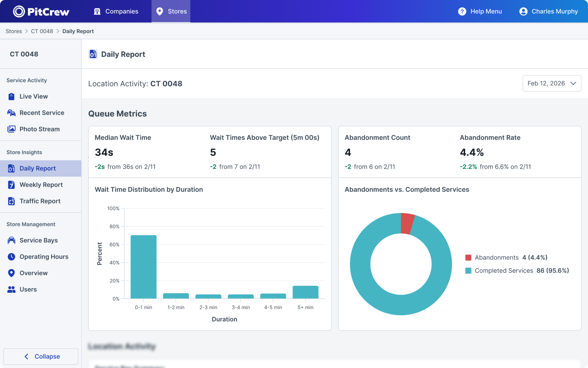Click the red Abandonments legend swatch
This screenshot has width=588, height=368.
468,258
